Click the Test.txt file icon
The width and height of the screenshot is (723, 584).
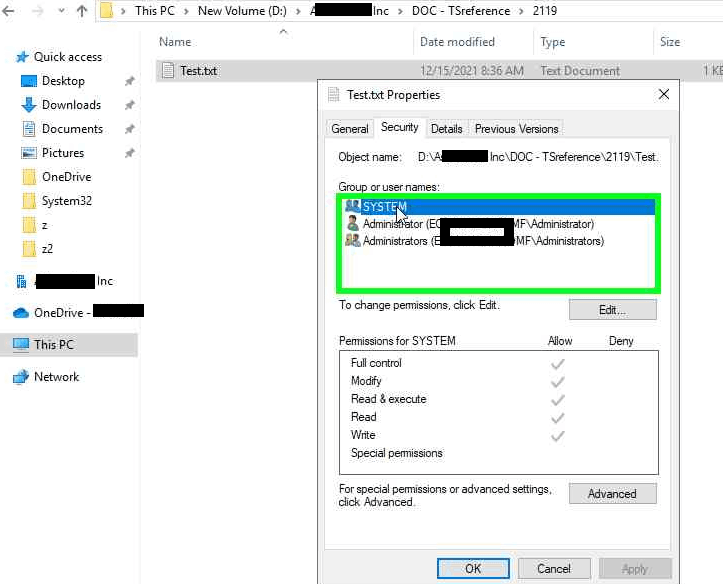click(x=168, y=71)
